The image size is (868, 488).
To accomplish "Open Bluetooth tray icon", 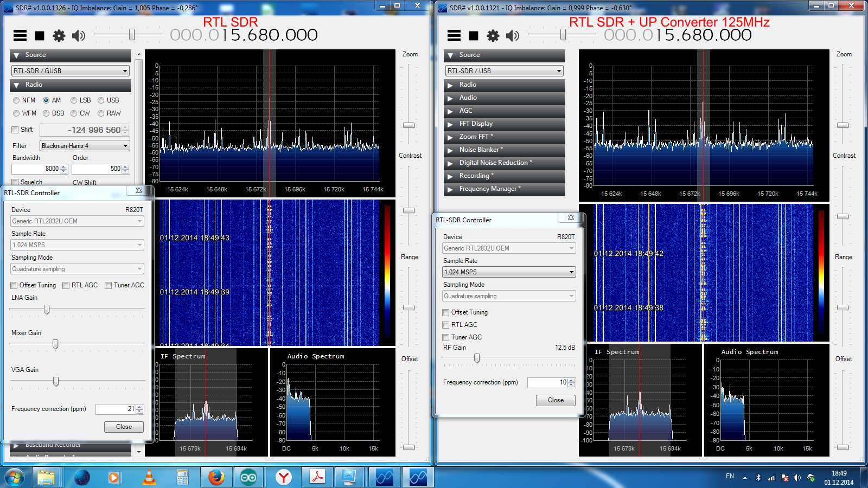I will [x=758, y=478].
